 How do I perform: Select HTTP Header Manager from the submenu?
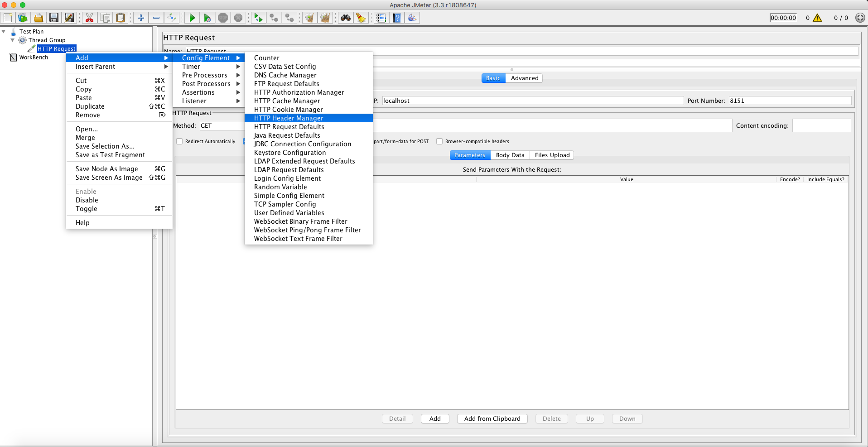pyautogui.click(x=289, y=118)
